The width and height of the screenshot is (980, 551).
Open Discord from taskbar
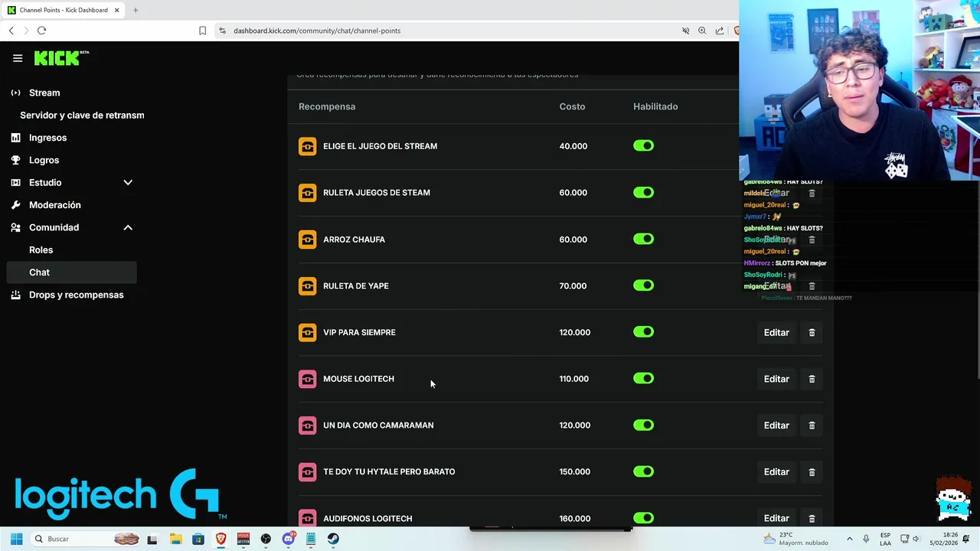[x=289, y=539]
